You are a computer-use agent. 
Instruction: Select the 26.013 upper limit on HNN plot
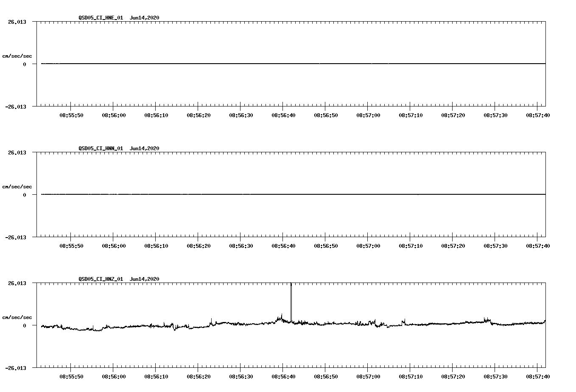point(17,153)
